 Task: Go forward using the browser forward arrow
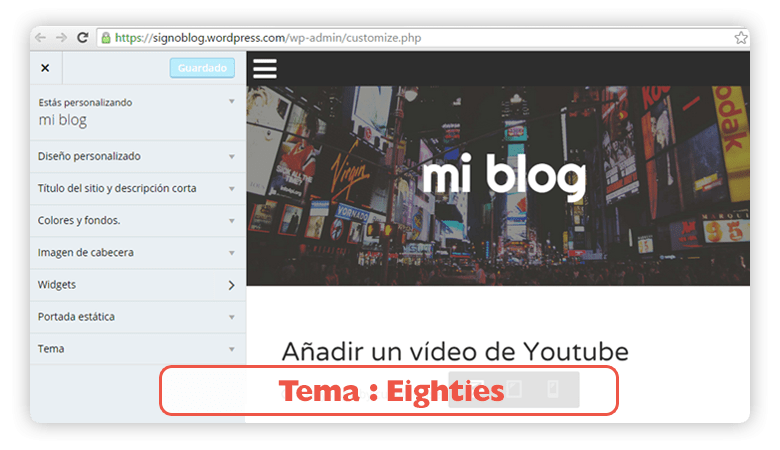point(61,38)
